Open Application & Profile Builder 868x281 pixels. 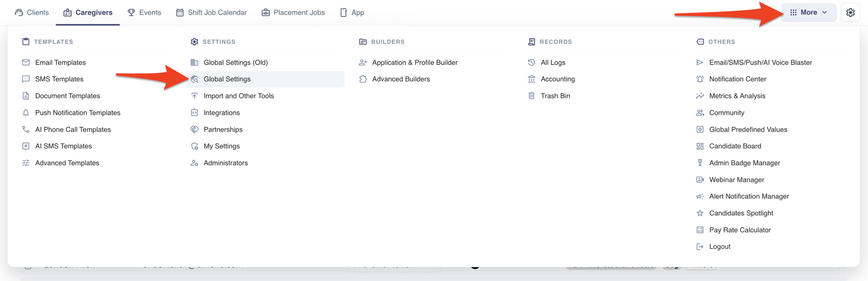[414, 62]
